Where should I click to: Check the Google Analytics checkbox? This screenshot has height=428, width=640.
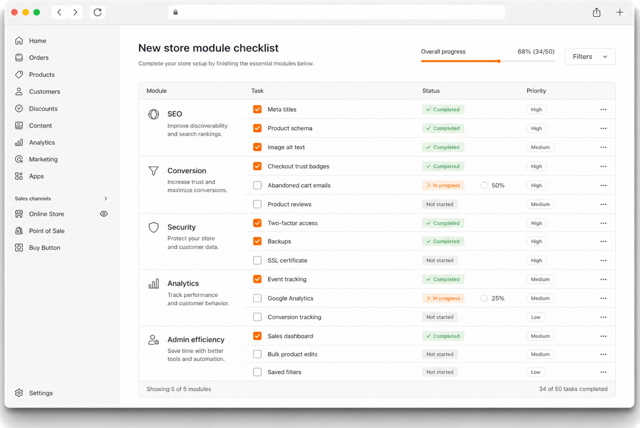point(257,298)
